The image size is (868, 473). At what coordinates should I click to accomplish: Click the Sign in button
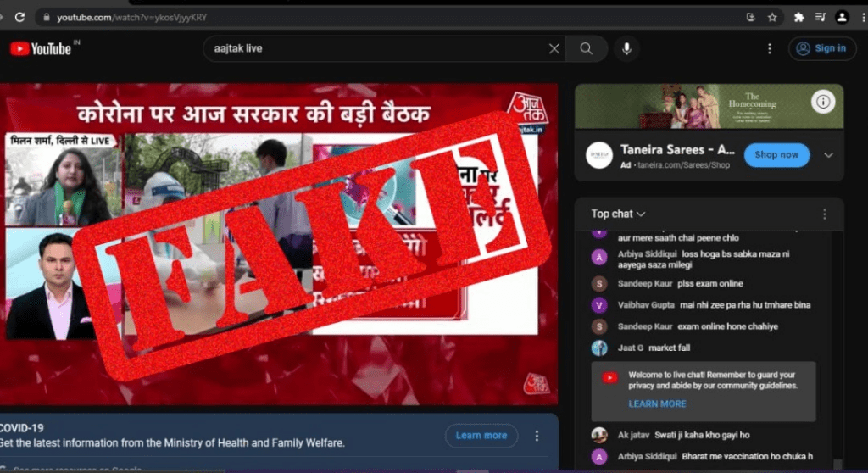[x=822, y=48]
